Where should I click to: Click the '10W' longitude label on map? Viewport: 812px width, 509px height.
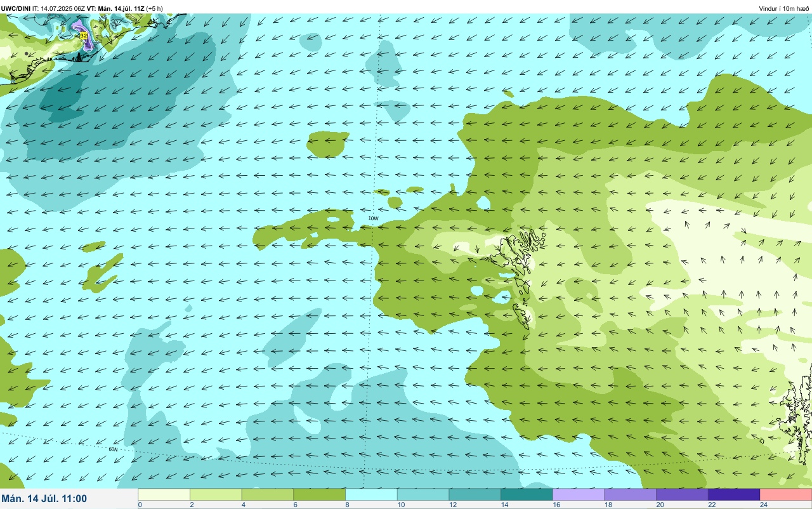(374, 218)
